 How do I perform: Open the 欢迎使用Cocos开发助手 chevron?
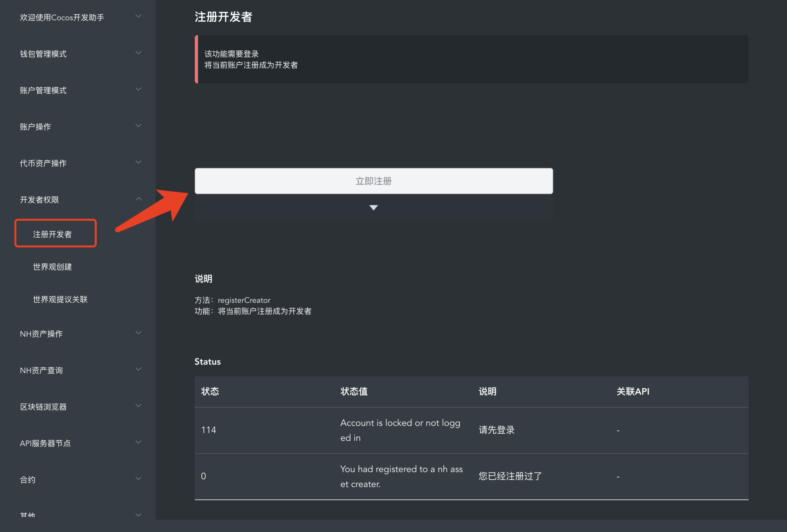(x=139, y=16)
